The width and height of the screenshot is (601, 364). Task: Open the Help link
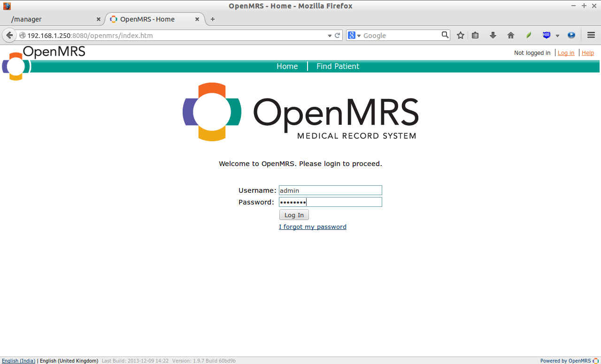[x=588, y=53]
